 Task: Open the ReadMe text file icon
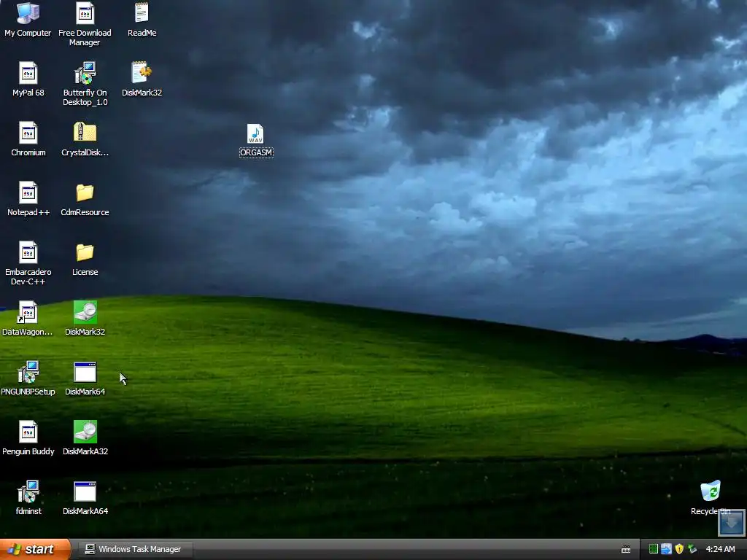pyautogui.click(x=142, y=20)
